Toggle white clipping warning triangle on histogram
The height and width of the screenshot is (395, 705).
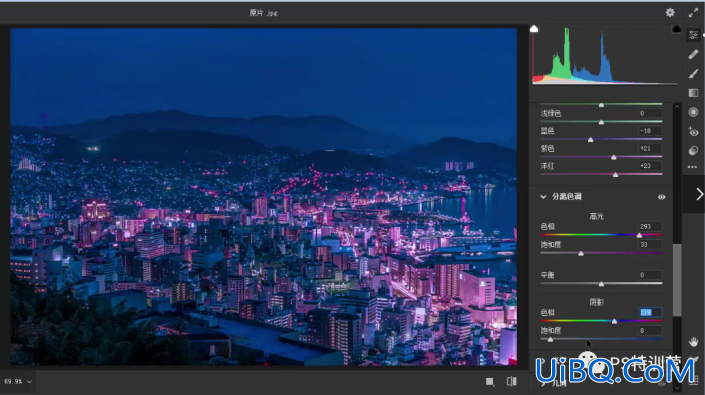click(x=534, y=29)
